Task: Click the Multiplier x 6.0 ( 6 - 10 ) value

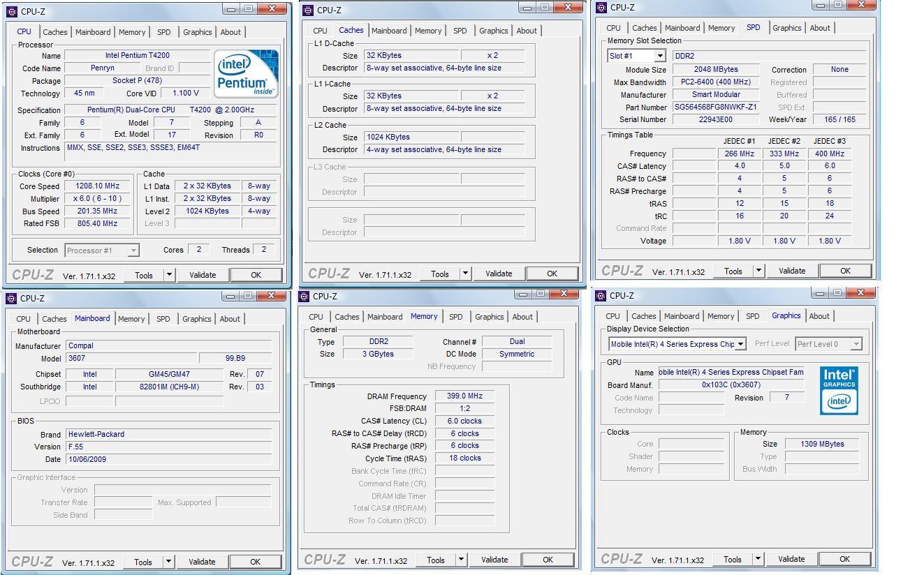Action: tap(97, 199)
